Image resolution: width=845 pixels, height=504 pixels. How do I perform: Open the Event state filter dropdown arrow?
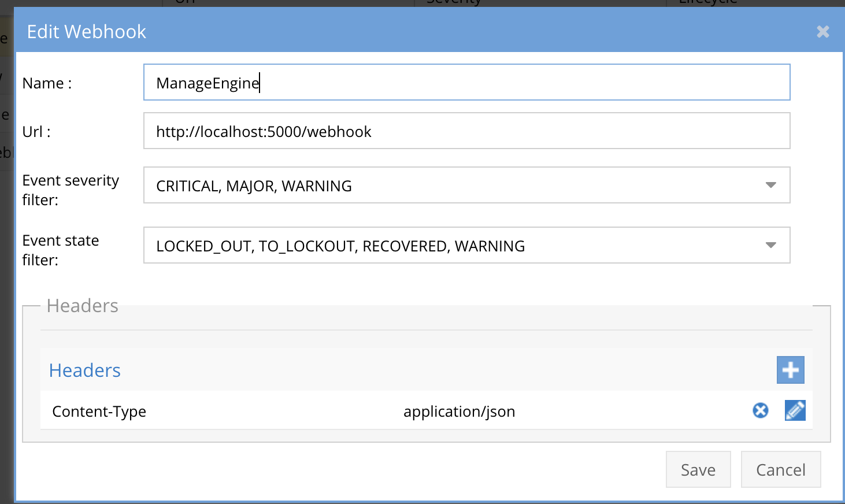(x=770, y=245)
